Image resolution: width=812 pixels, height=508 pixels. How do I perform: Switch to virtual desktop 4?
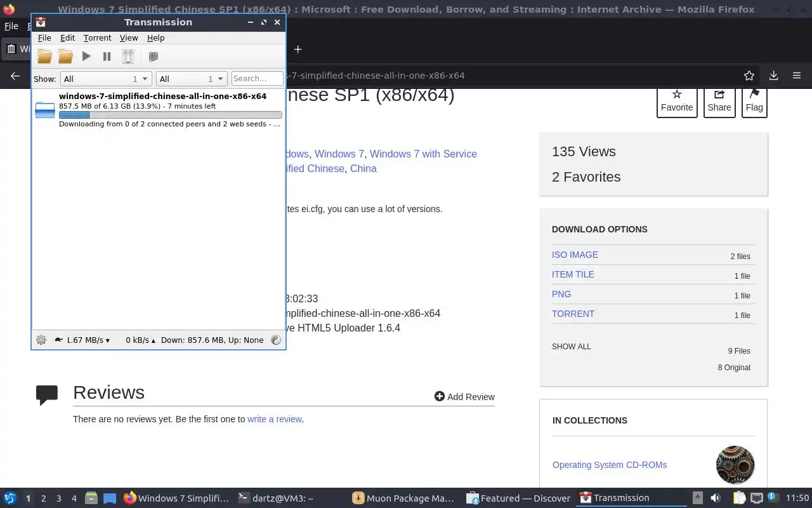tap(74, 498)
